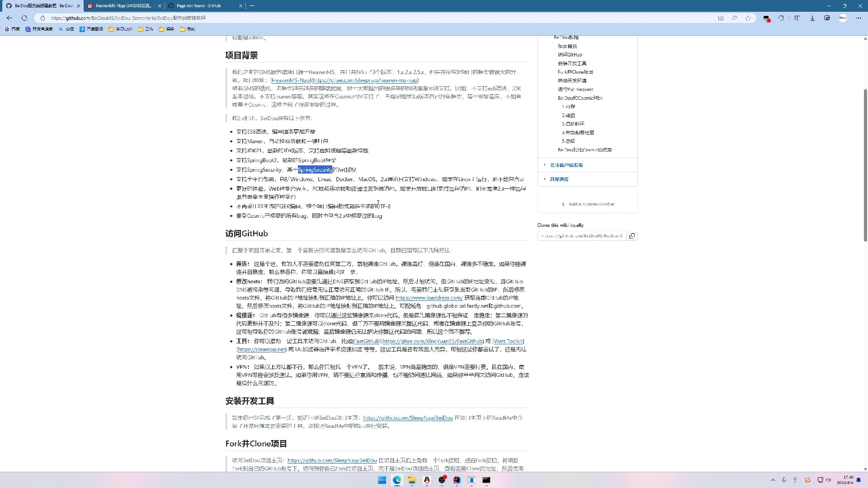
Task: Jump to 1.内存 in the sidebar outline
Action: (x=568, y=107)
